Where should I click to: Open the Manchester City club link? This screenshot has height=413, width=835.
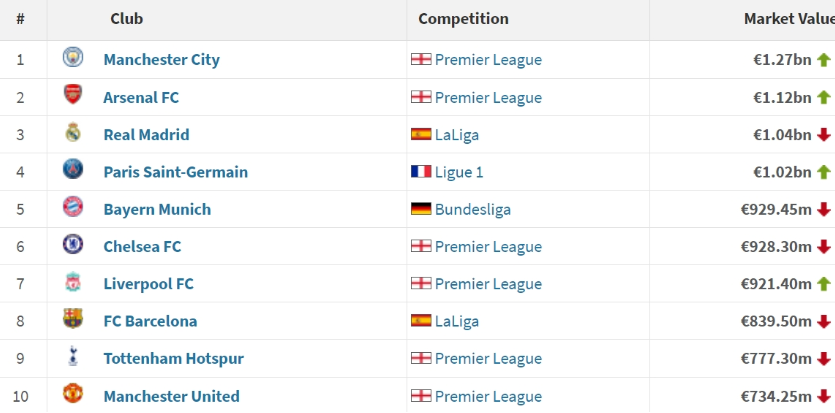click(161, 59)
